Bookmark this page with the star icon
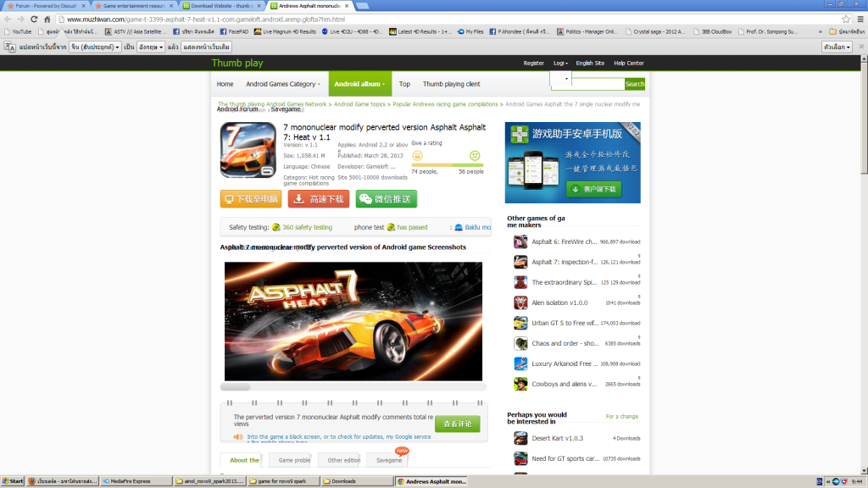868x488 pixels. click(x=846, y=19)
